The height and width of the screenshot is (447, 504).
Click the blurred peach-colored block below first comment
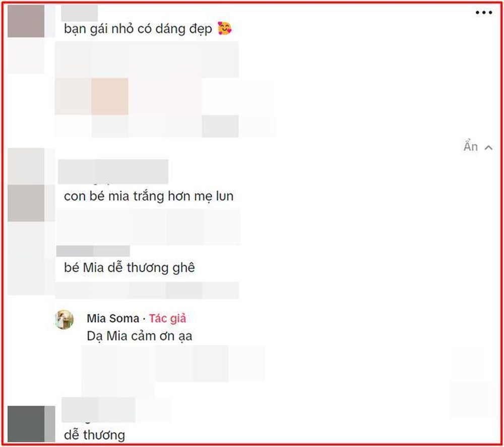tap(109, 96)
